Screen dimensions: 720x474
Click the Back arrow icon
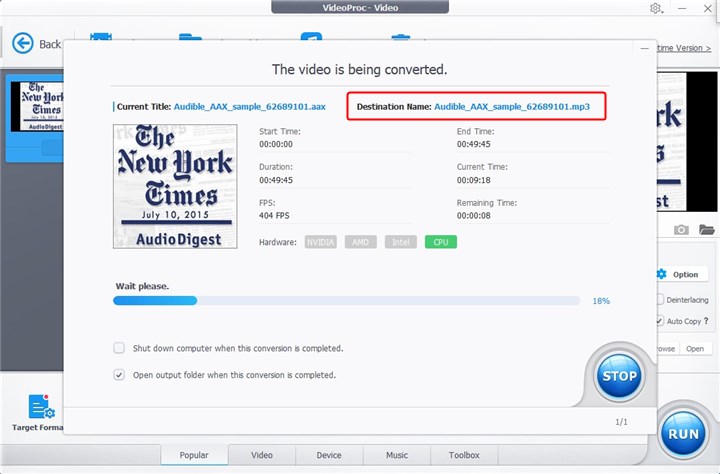(22, 44)
